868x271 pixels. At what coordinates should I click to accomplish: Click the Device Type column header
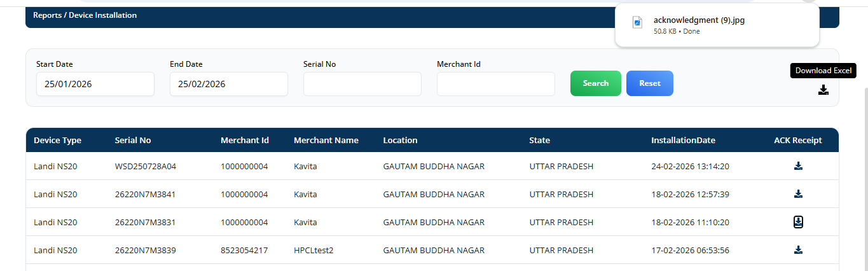[57, 140]
